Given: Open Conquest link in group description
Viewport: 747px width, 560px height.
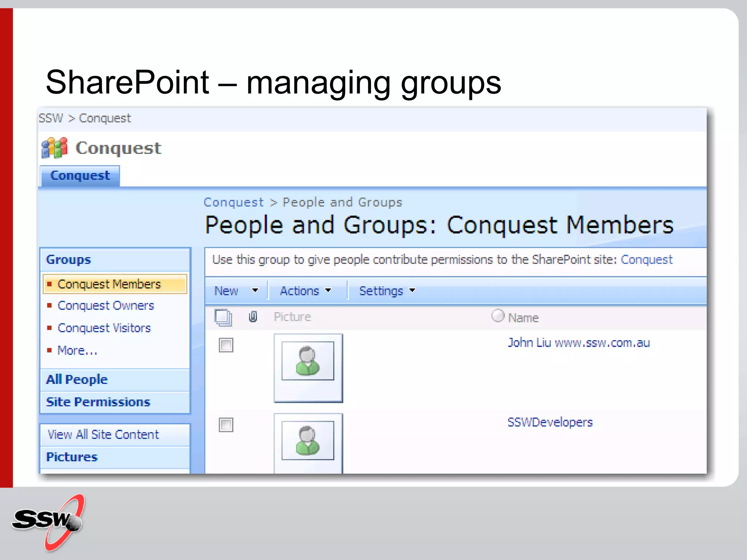Looking at the screenshot, I should [x=647, y=260].
